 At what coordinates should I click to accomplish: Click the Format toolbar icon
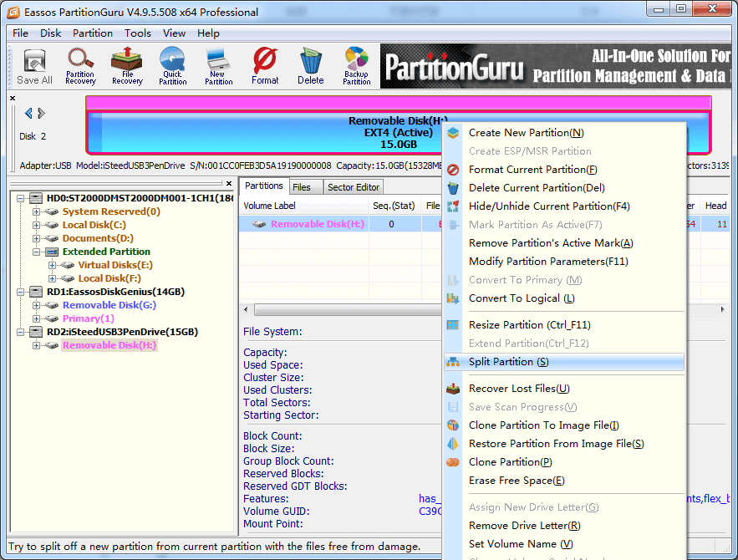coord(265,67)
